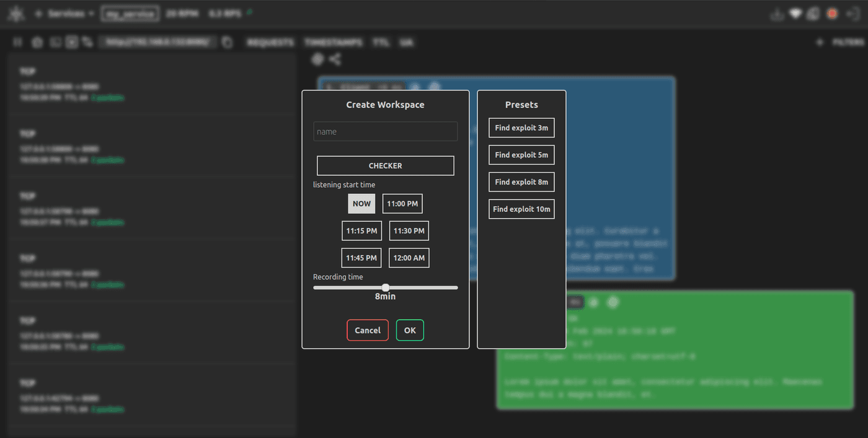Click the download icon in top bar

click(776, 14)
